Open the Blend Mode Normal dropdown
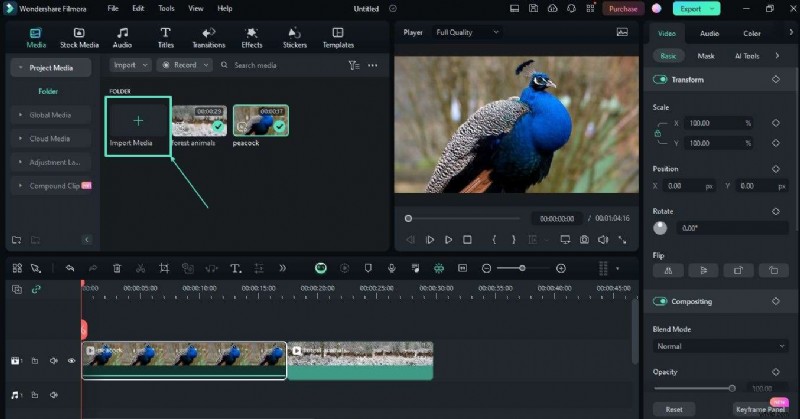Screen dimensions: 800x419 click(720, 346)
